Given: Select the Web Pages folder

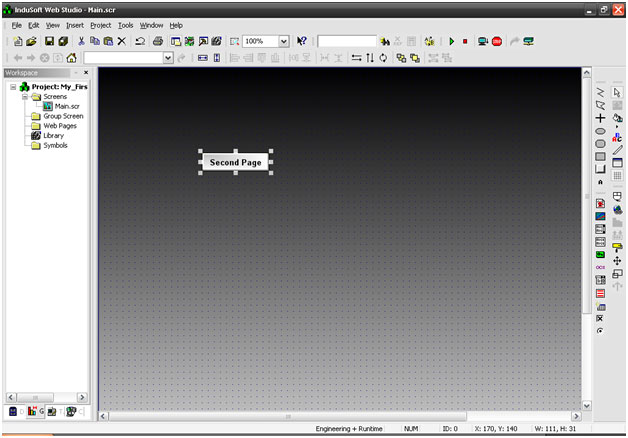Looking at the screenshot, I should [x=60, y=126].
